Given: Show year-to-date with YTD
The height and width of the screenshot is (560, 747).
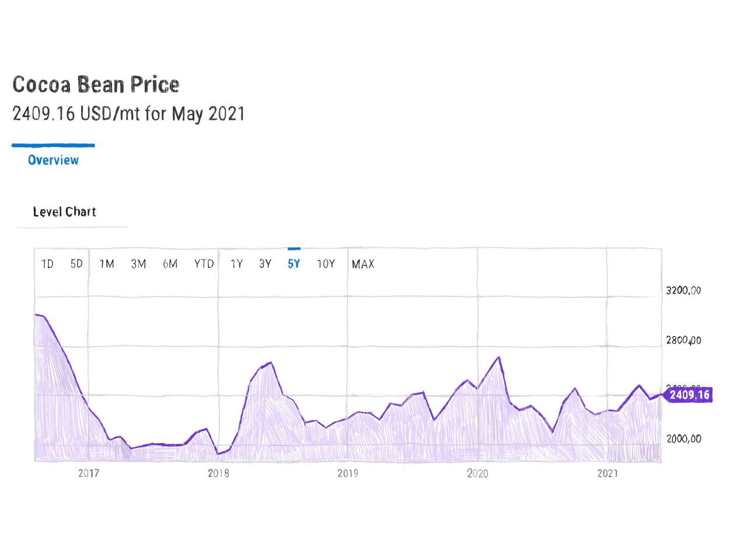Looking at the screenshot, I should (x=204, y=264).
